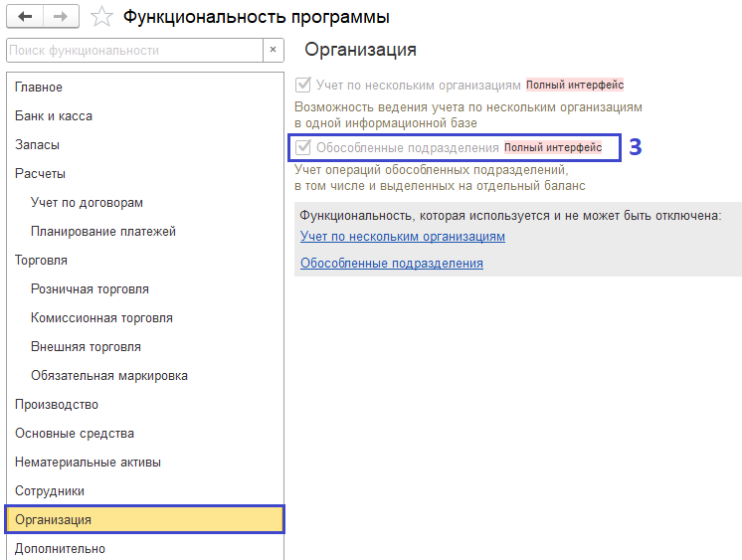Clear the functionality search field

point(274,50)
